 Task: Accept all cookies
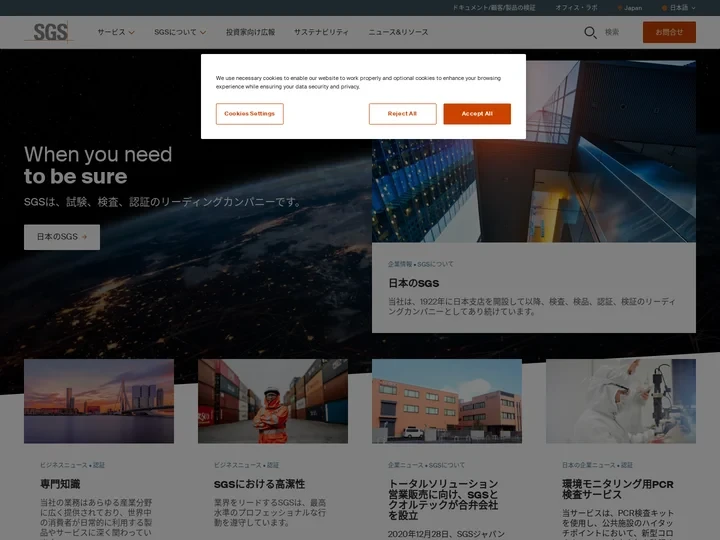click(x=477, y=114)
